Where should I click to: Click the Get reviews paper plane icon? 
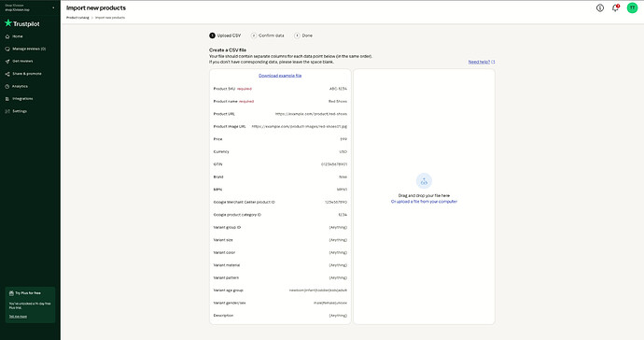pos(7,62)
